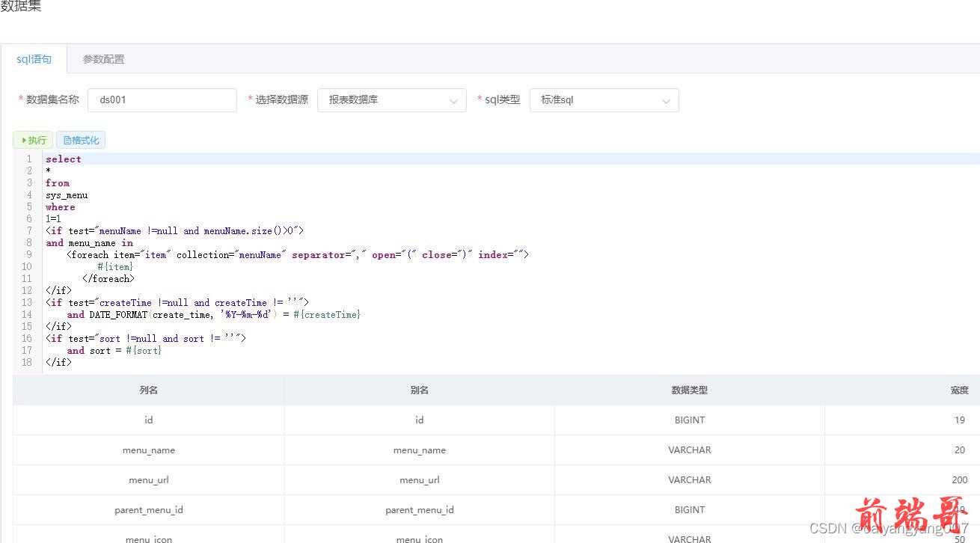
Task: Run the query with 执行 button
Action: point(33,140)
